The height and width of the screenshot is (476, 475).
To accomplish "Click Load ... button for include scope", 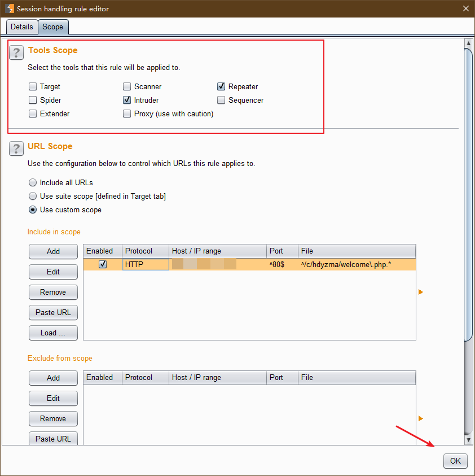I will (x=53, y=333).
